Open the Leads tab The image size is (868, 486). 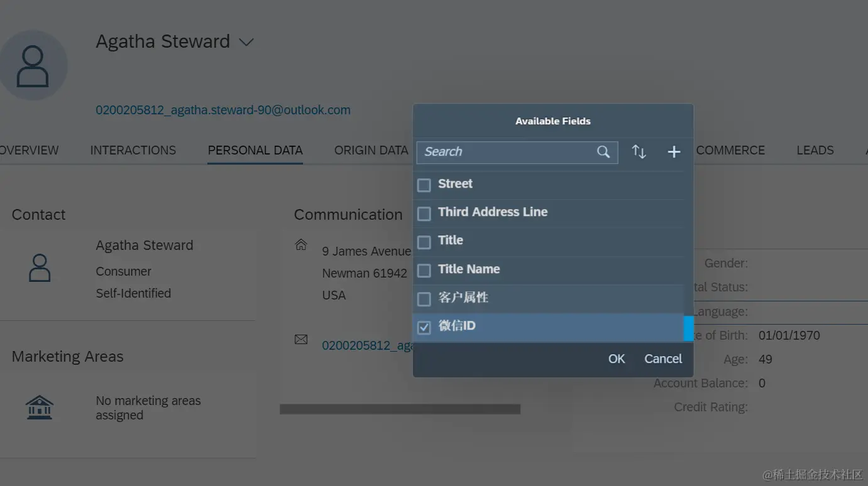815,150
